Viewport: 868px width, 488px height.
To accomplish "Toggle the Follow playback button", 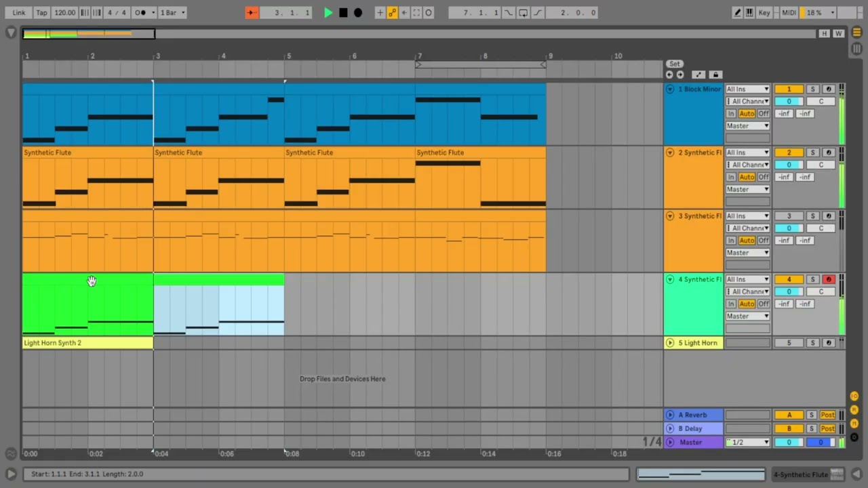I will point(251,12).
